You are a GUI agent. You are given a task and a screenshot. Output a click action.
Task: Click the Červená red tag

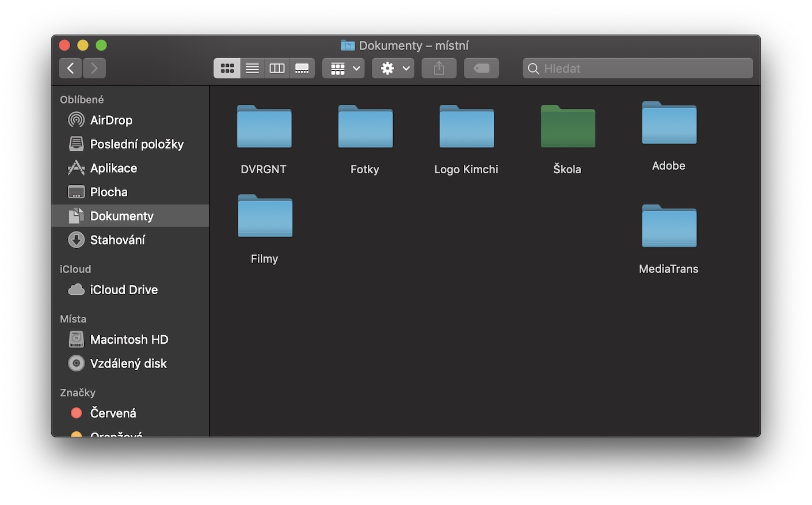pos(113,413)
